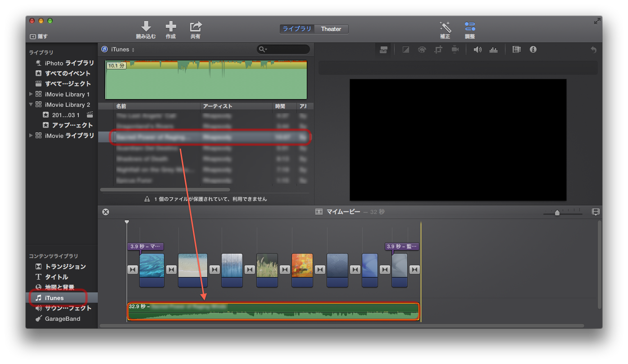
Task: Open the search magnifier options dropdown
Action: click(263, 50)
